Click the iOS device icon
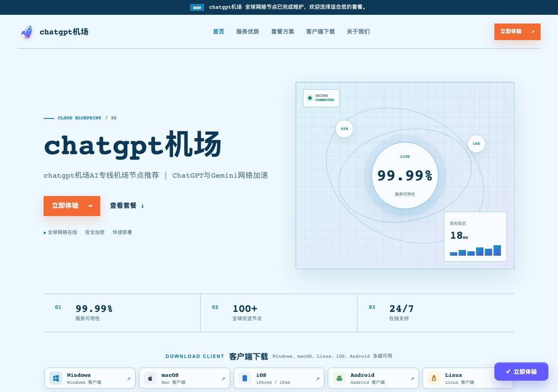 (x=245, y=378)
